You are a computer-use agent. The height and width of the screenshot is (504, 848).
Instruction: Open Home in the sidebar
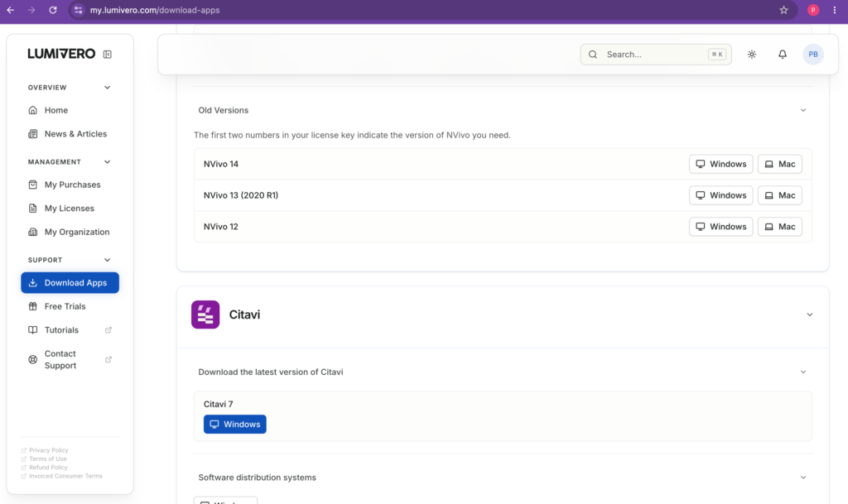70,110
